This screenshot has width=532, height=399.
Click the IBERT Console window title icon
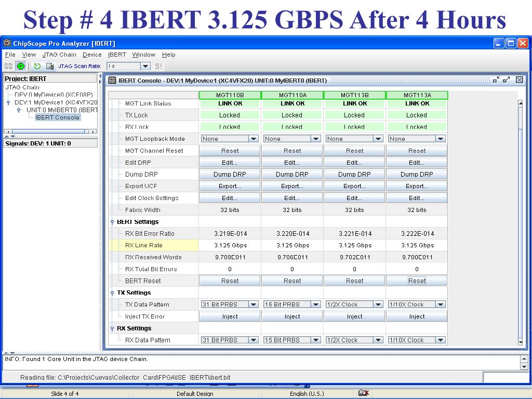(112, 81)
